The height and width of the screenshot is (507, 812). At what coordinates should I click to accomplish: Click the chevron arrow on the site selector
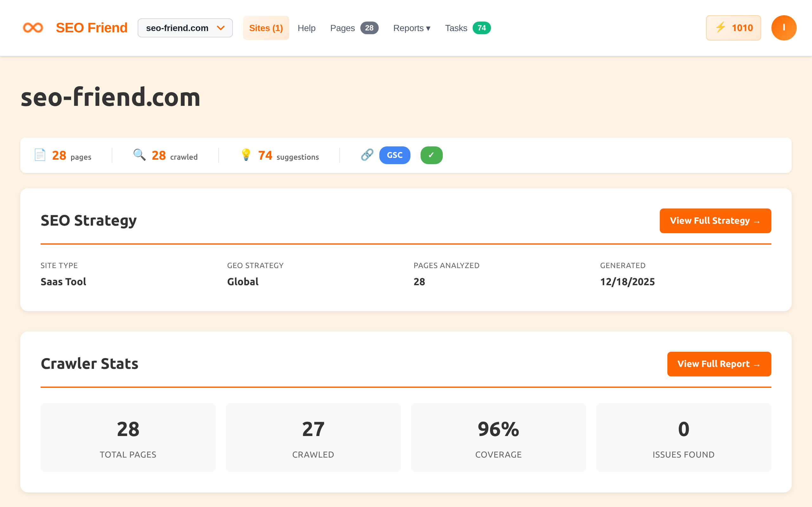tap(221, 28)
